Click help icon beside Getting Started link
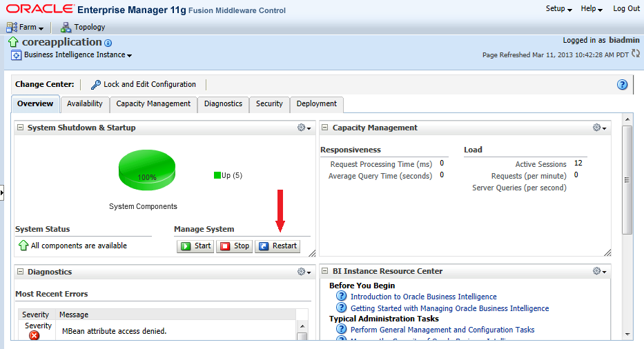Viewport: 644px width, 349px height. pos(341,308)
